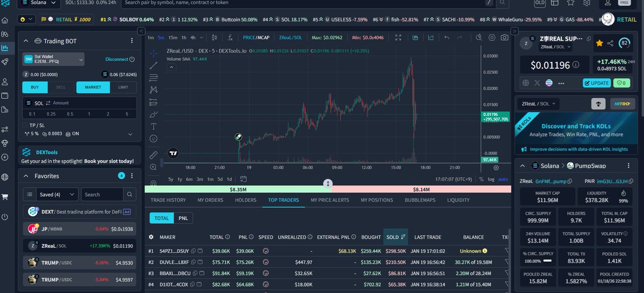Screen dimensions: 644x293
Task: Toggle the auto scale on chart
Action: point(503,179)
